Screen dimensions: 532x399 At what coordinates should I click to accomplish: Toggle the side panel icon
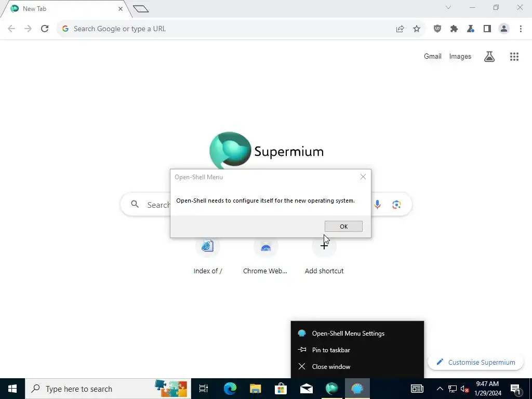pos(487,29)
